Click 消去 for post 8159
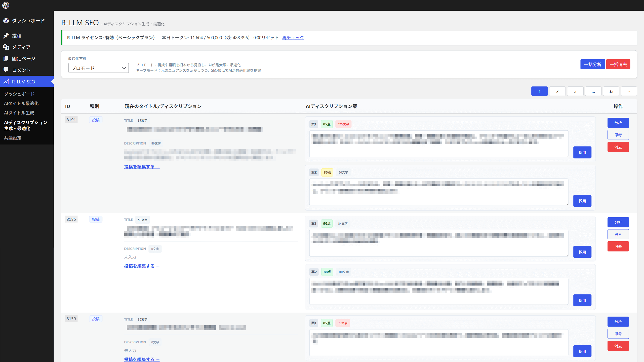The image size is (644, 362). pos(618,346)
